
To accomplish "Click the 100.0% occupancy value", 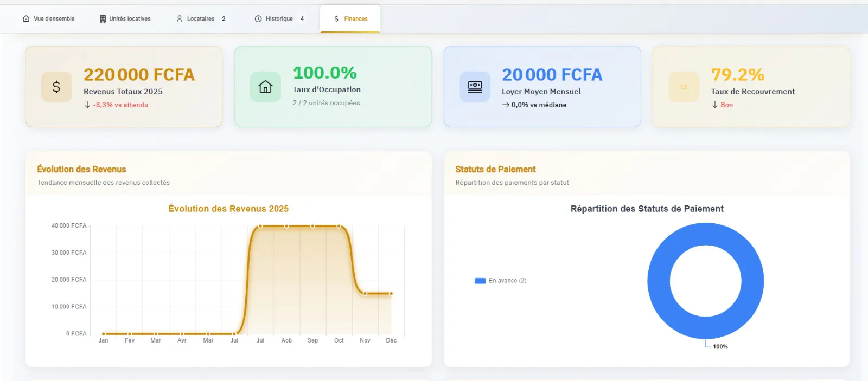I will [x=325, y=73].
